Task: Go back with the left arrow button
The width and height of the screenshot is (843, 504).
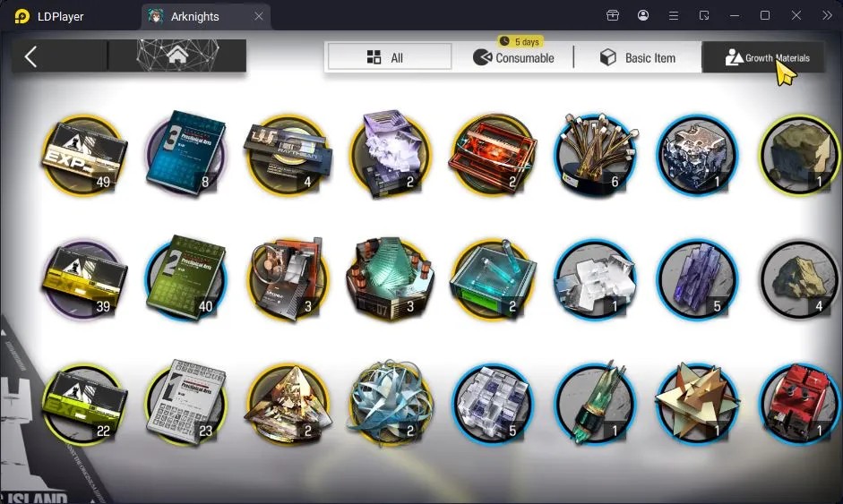Action: pyautogui.click(x=31, y=56)
